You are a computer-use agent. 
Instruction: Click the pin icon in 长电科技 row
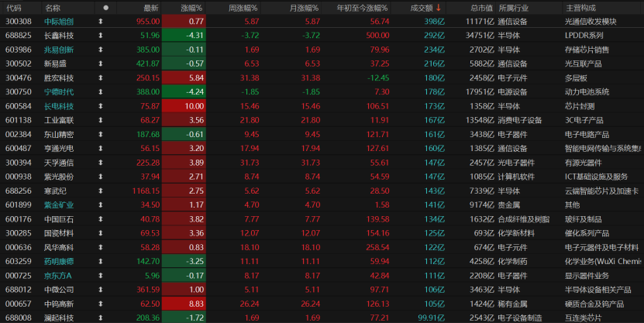click(x=101, y=106)
